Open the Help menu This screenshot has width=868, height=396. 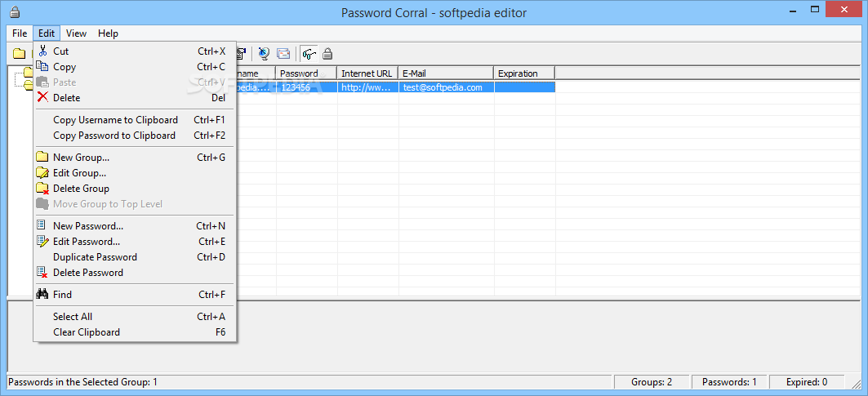(108, 33)
